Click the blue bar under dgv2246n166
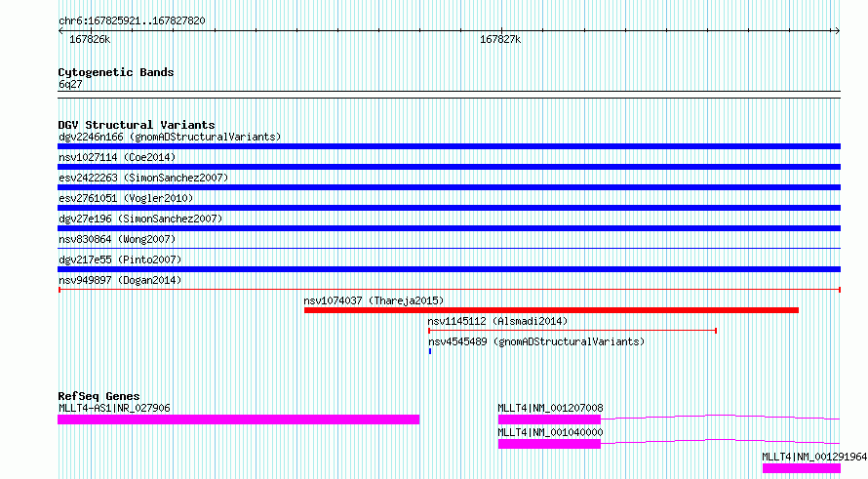868x479 pixels. 449,146
